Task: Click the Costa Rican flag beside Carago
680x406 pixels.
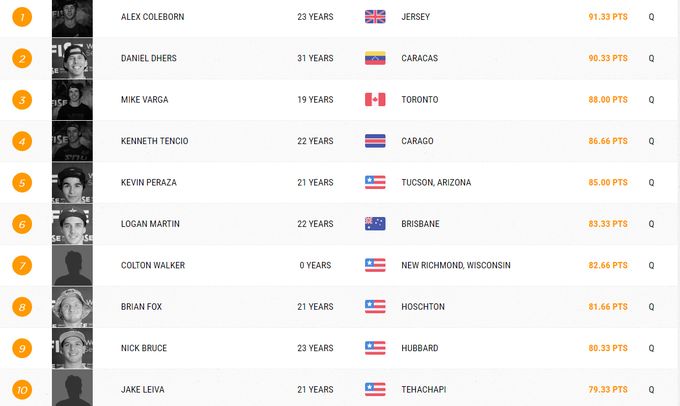Action: (x=375, y=141)
